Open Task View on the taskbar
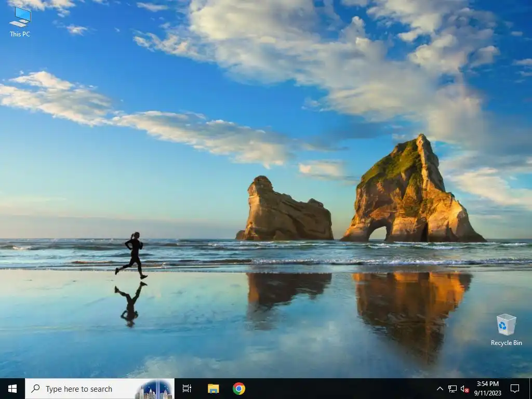 tap(187, 389)
